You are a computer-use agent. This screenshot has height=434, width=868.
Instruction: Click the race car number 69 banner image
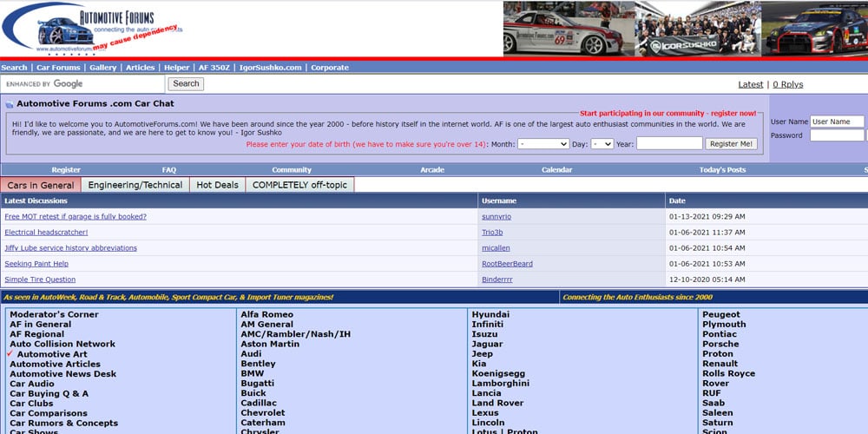click(x=569, y=29)
